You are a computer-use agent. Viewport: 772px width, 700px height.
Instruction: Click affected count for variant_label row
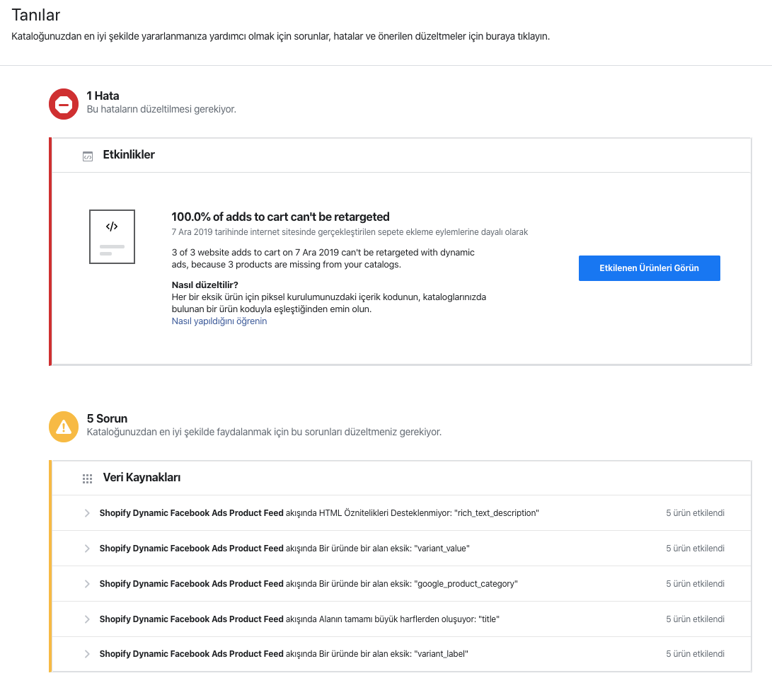(x=695, y=654)
